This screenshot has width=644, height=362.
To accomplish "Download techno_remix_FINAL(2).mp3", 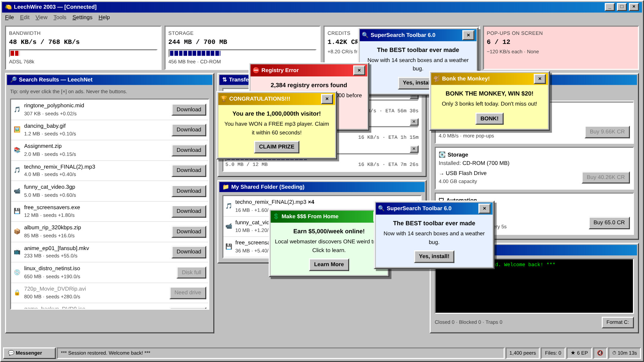I will tap(189, 170).
